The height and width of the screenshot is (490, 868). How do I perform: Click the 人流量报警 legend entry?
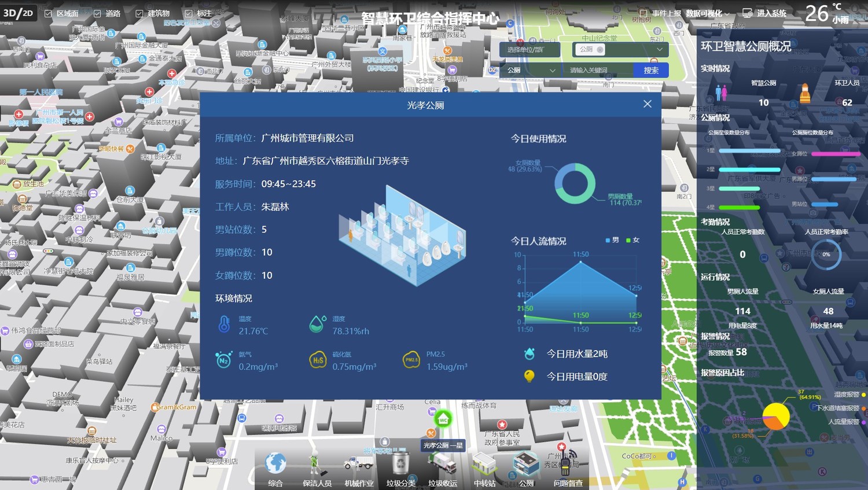[847, 422]
